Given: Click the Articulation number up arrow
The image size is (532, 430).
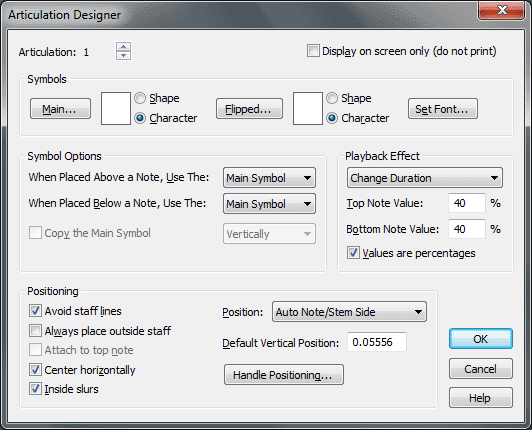Looking at the screenshot, I should (124, 46).
